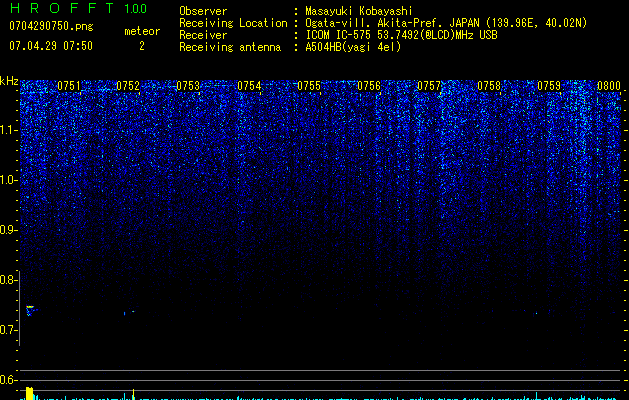Screen dimensions: 629x400
Task: Click the 0756 time marker
Action: pyautogui.click(x=369, y=86)
